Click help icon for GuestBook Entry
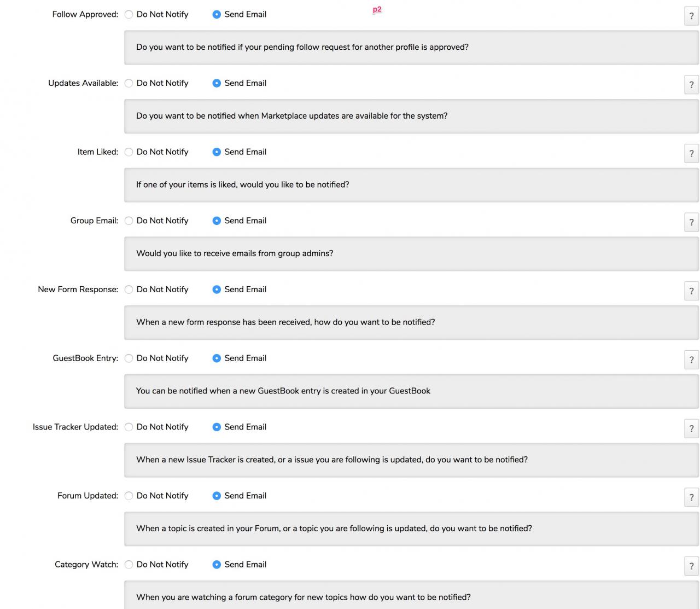 [x=691, y=360]
